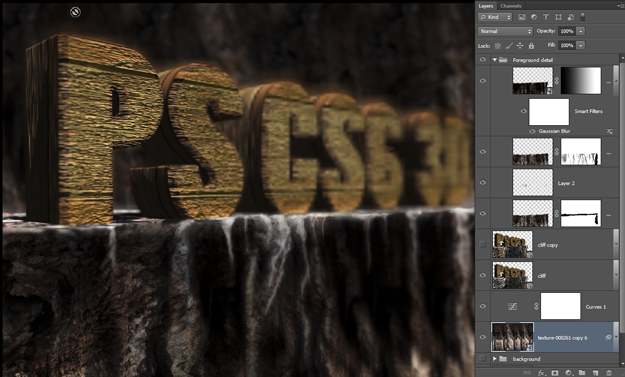Create new adjustment layer icon
The width and height of the screenshot is (625, 377).
pos(568,373)
